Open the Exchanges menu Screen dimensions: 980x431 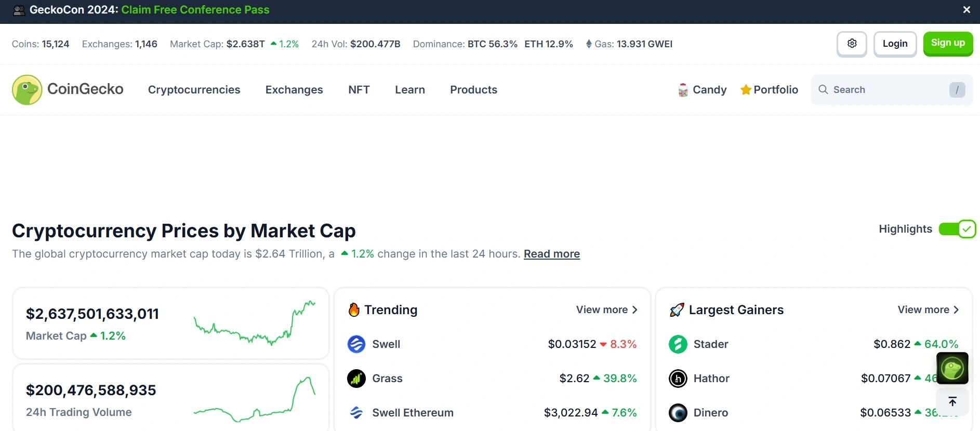pyautogui.click(x=294, y=90)
